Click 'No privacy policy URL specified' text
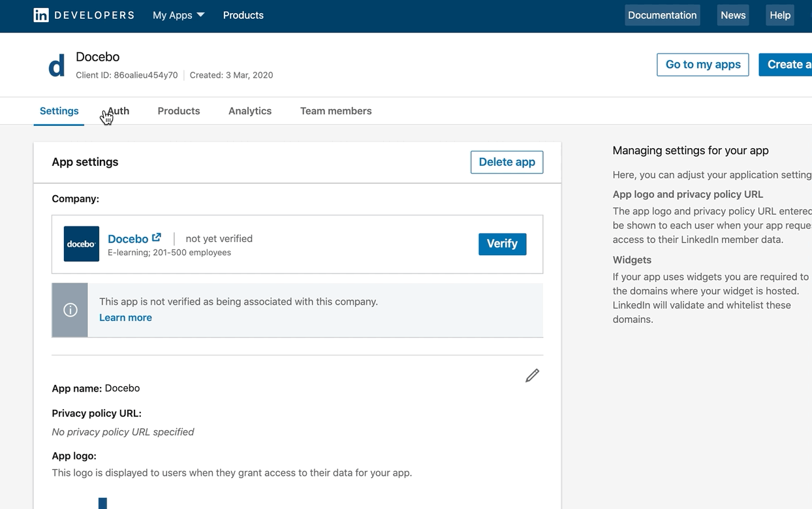 (123, 432)
